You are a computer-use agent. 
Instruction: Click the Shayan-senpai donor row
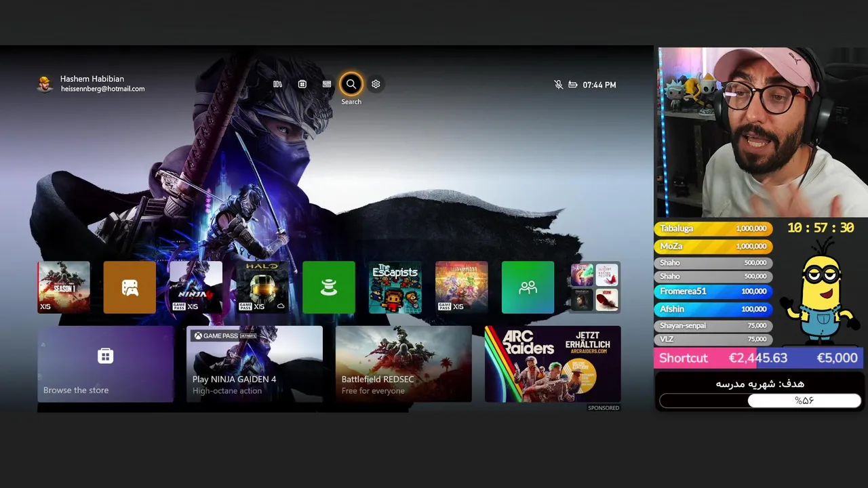pos(713,325)
